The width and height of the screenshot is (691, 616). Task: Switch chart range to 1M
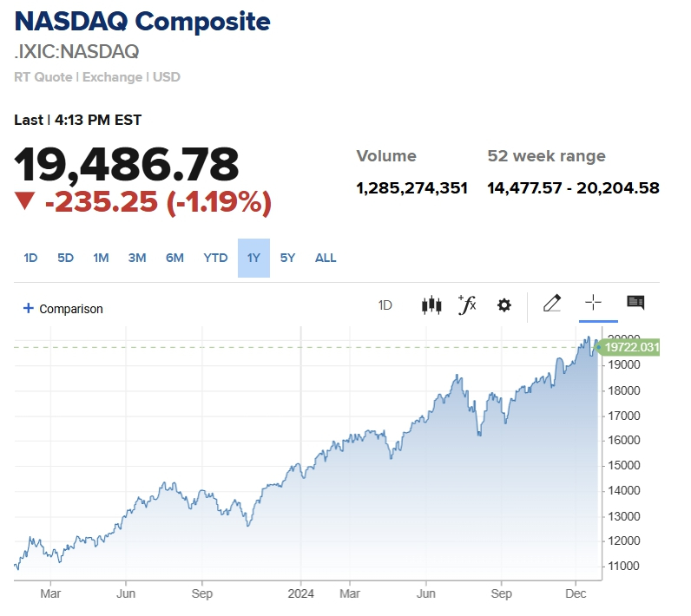pos(101,258)
